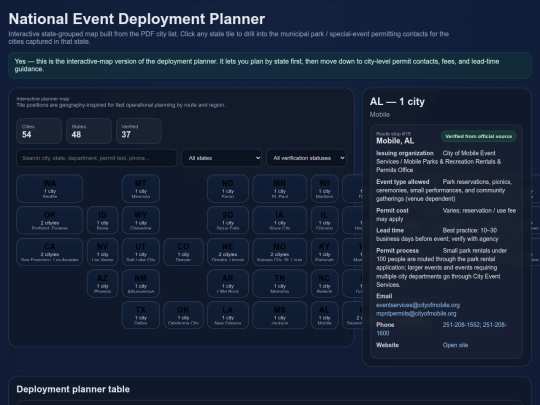Open the eventservices@cityofmobile.org email link
Viewport: 540px width, 405px height.
tap(418, 305)
